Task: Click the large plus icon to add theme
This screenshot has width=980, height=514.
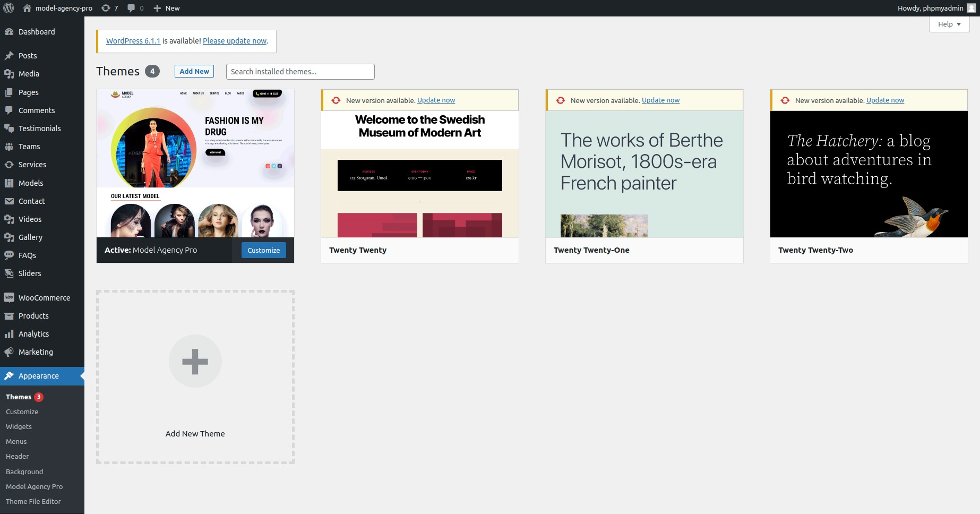Action: pyautogui.click(x=195, y=361)
